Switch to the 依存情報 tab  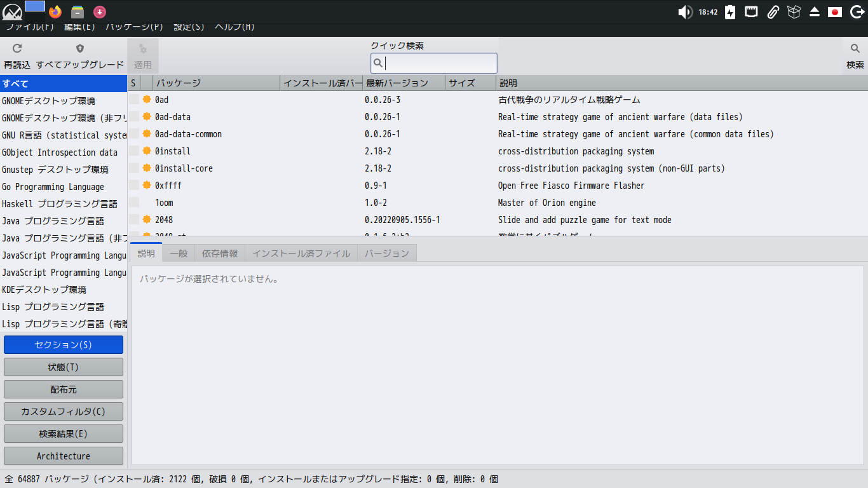point(220,253)
